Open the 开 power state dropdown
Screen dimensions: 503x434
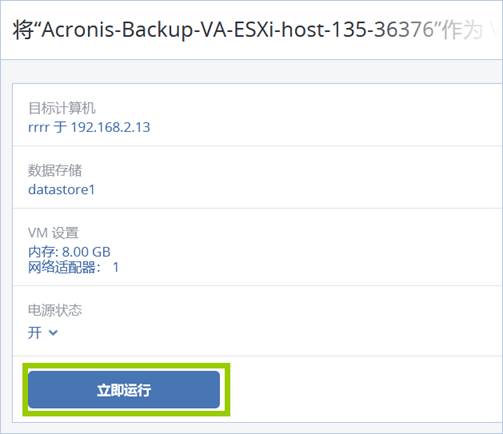click(43, 332)
